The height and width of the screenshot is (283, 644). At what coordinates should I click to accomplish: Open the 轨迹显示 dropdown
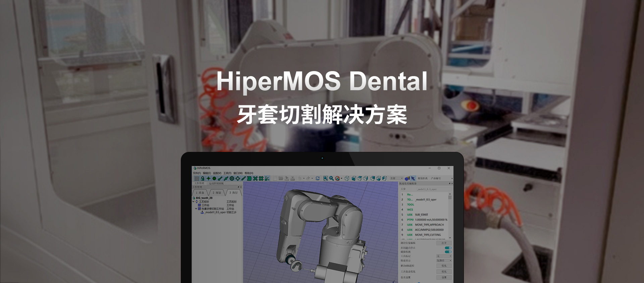point(444,261)
